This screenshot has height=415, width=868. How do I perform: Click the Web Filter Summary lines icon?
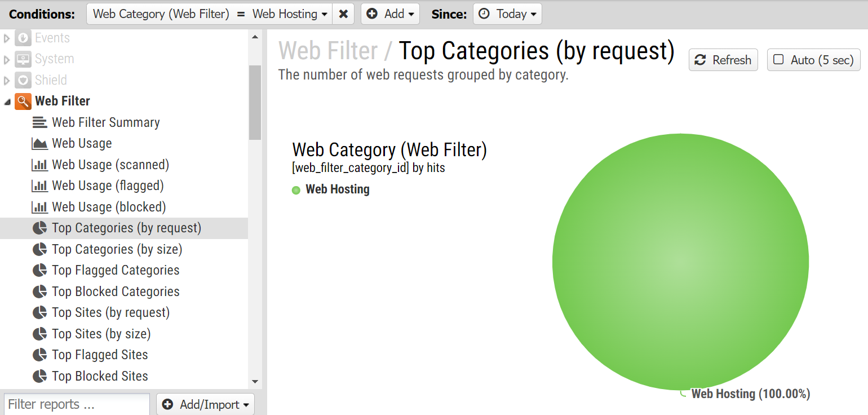39,122
